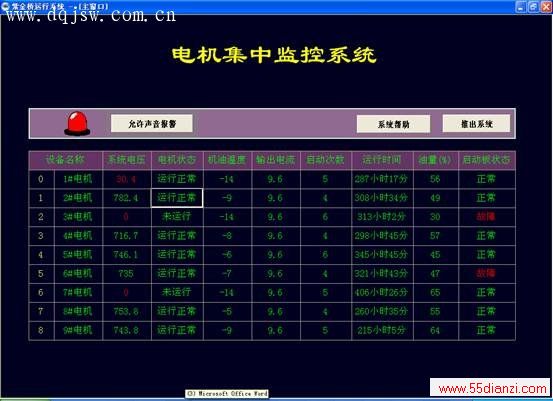This screenshot has height=401, width=553.
Task: Click the 设备名称 column header
Action: [65, 160]
